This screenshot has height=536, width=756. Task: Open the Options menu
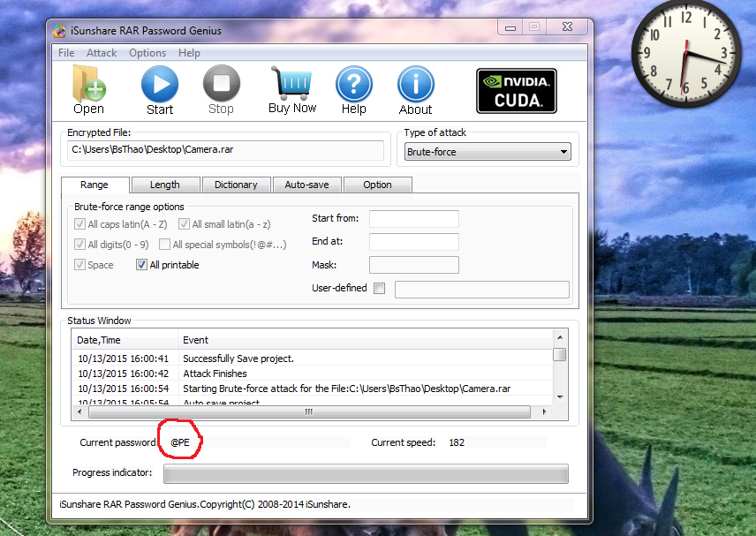point(147,53)
